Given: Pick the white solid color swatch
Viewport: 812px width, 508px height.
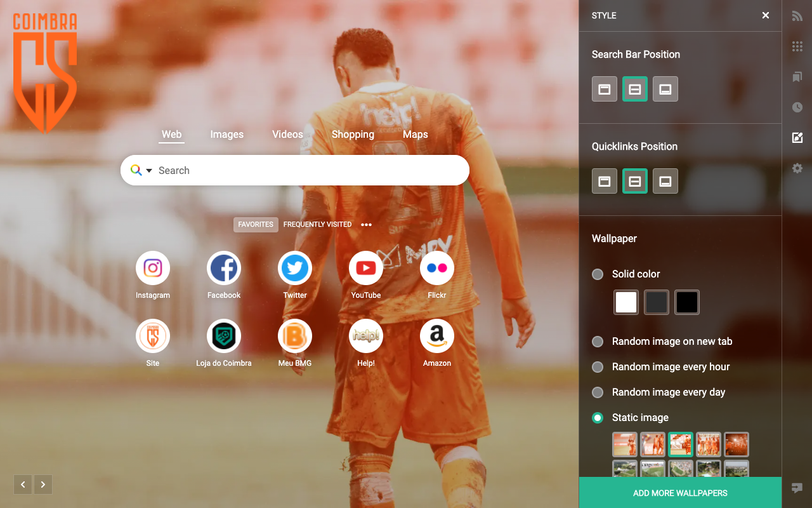Looking at the screenshot, I should click(x=626, y=302).
